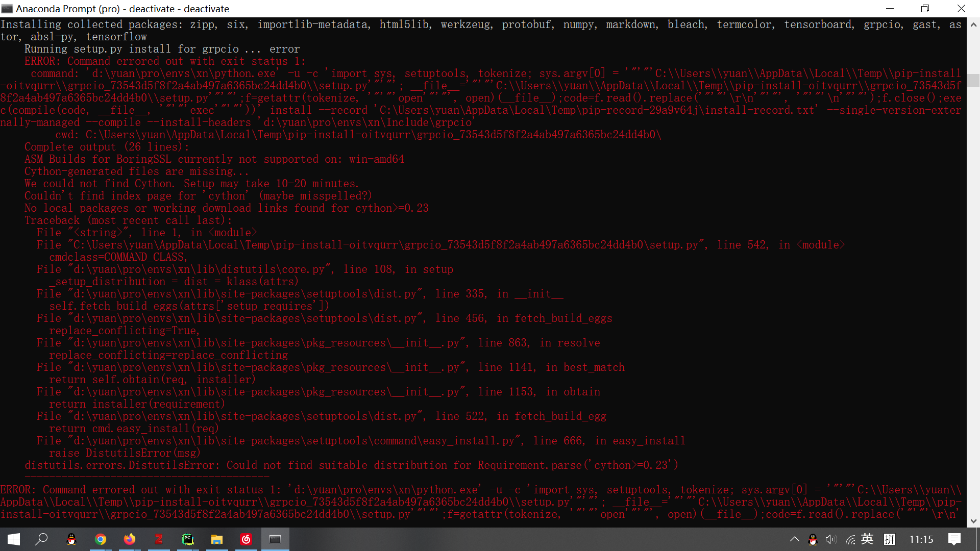Open Firefox browser from taskbar
Image resolution: width=980 pixels, height=551 pixels.
(x=130, y=539)
